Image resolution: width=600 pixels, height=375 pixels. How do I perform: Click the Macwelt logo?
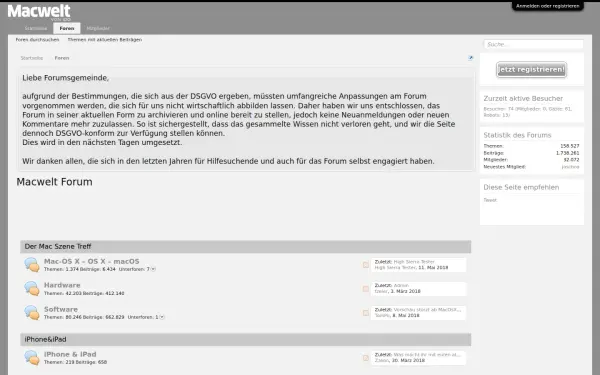point(39,11)
